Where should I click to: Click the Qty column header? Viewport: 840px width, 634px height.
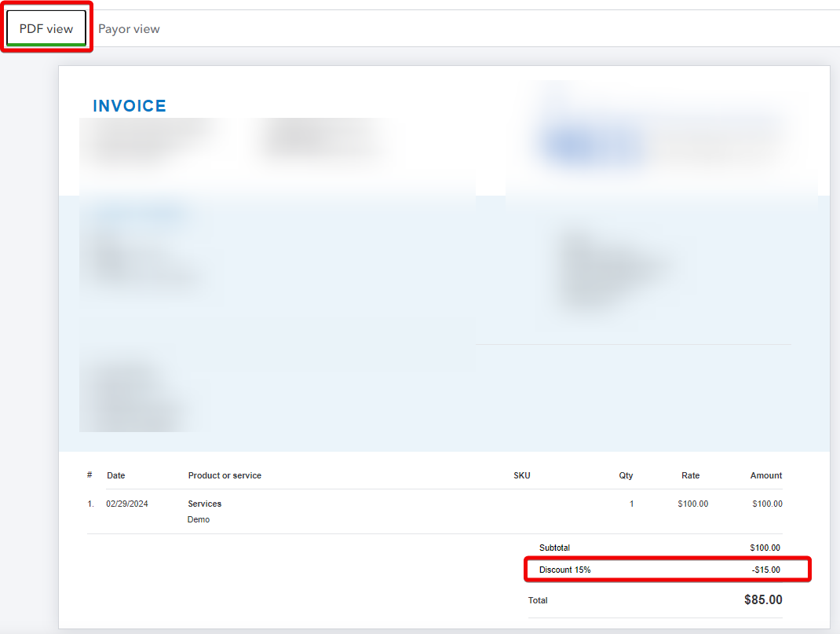[626, 475]
